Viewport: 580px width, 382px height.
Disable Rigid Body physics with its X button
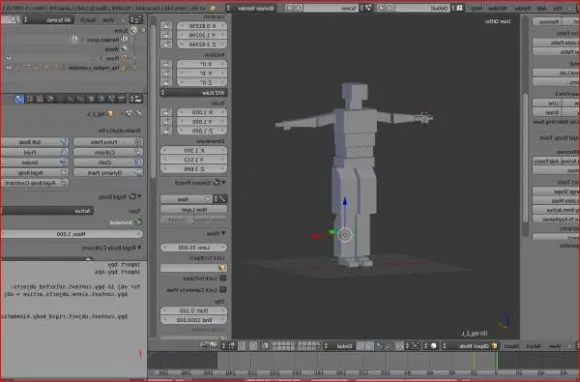click(x=64, y=173)
